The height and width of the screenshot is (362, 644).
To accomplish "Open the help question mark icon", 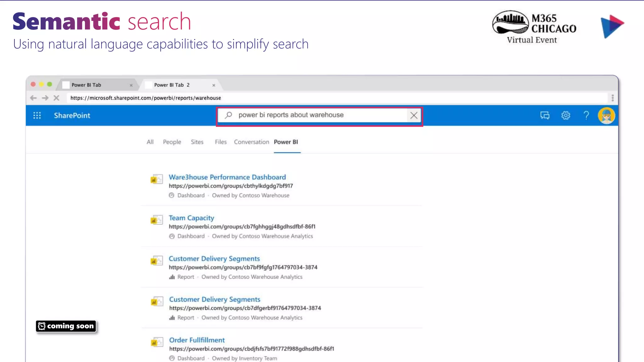I will [x=586, y=115].
